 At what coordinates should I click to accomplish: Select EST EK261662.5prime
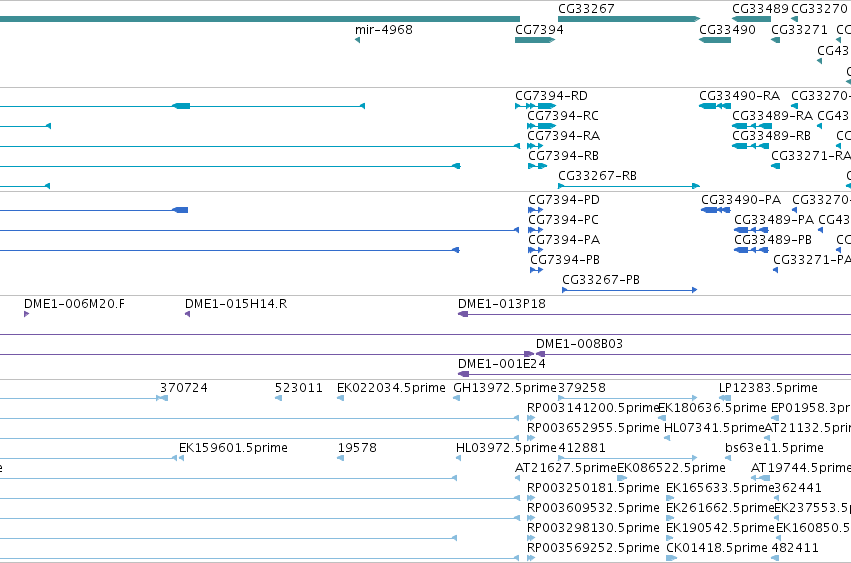(720, 508)
